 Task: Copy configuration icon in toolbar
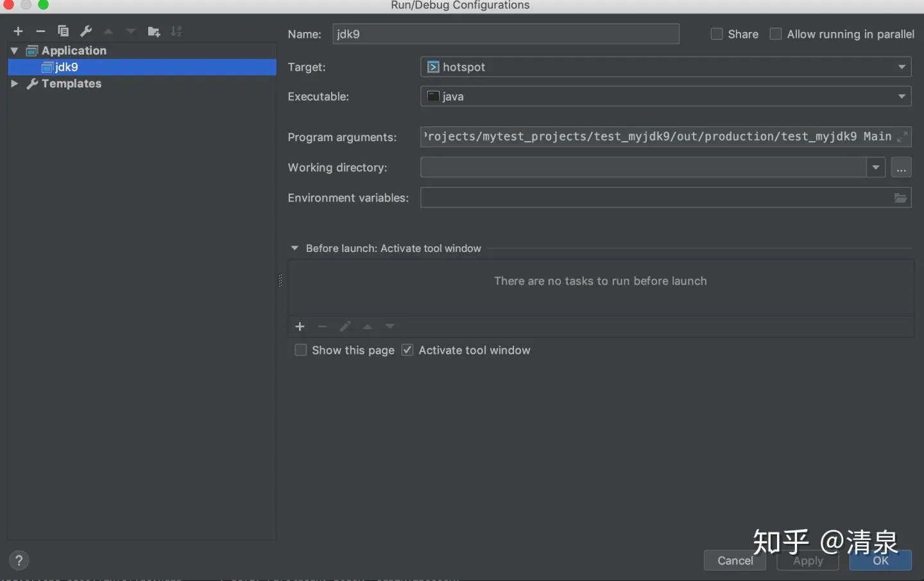pyautogui.click(x=63, y=31)
